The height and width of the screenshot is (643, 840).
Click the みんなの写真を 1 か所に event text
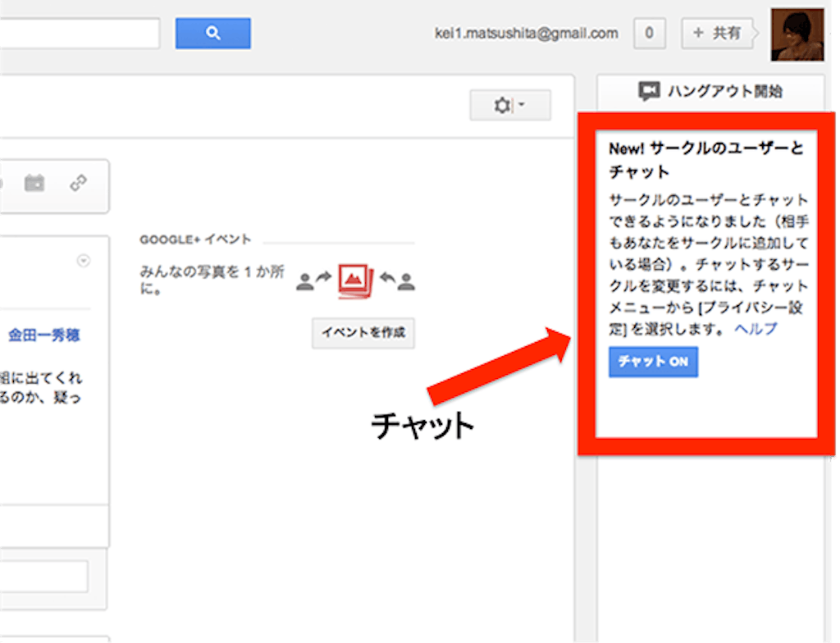[x=210, y=280]
